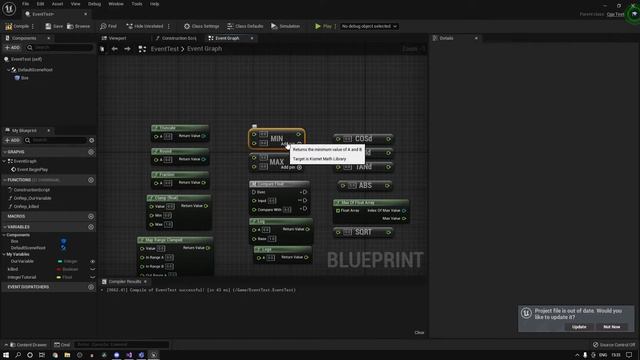Toggle closed eye for killed variable
This screenshot has width=640, height=360.
tap(93, 269)
